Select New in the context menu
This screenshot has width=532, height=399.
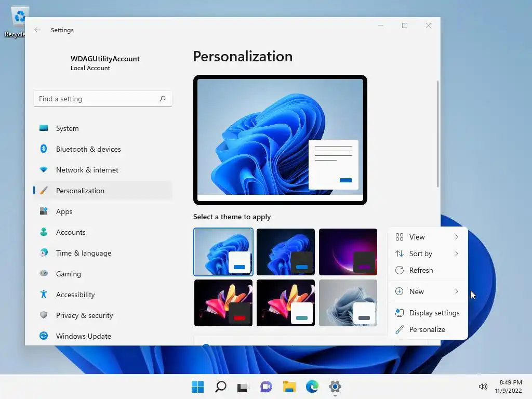tap(428, 291)
